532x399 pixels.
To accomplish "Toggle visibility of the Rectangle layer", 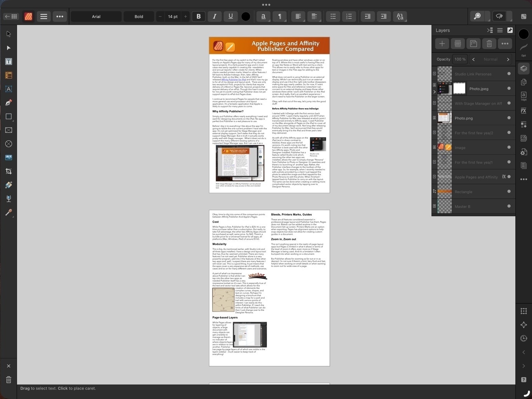I will click(x=509, y=192).
